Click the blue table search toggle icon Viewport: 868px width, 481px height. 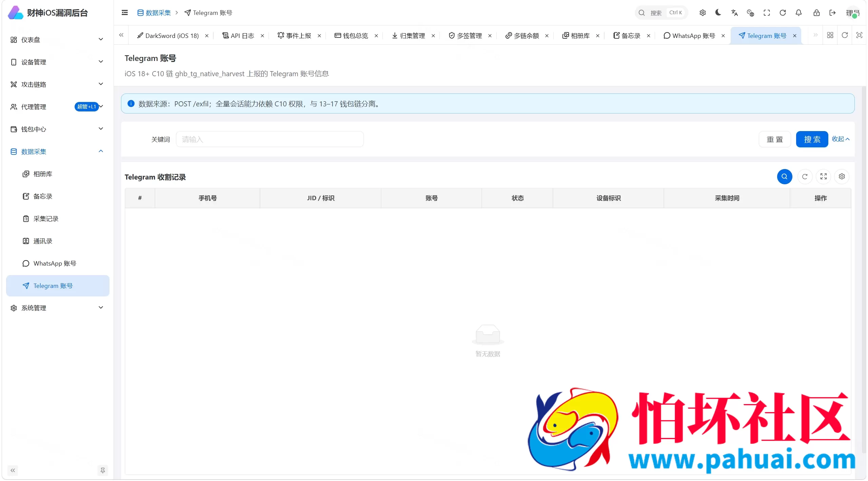tap(784, 176)
